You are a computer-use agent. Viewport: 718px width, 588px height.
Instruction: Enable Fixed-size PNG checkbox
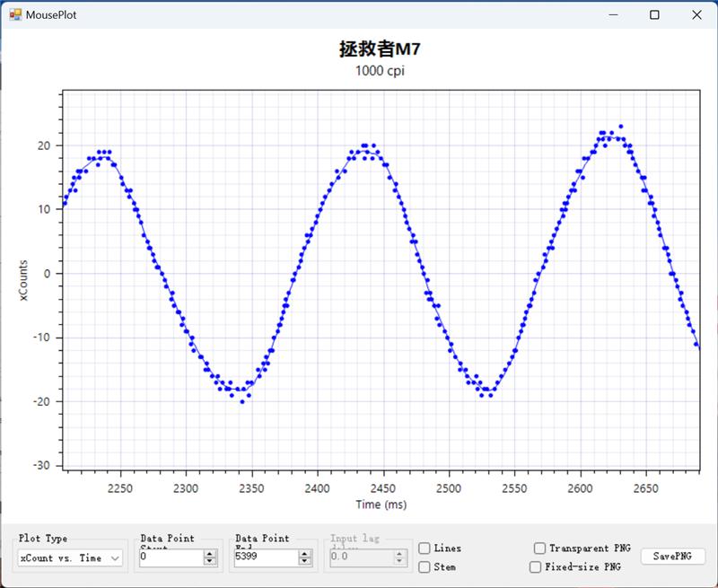(536, 567)
